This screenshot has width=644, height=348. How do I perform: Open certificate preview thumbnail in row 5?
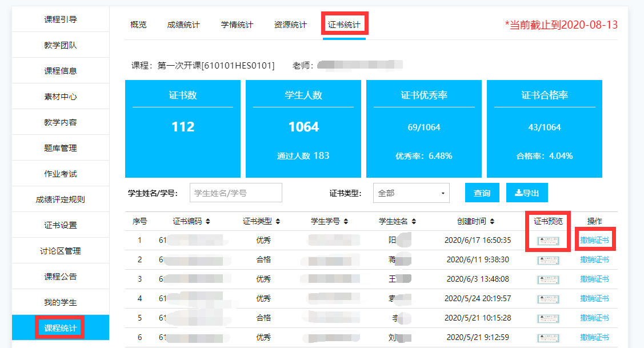click(548, 318)
